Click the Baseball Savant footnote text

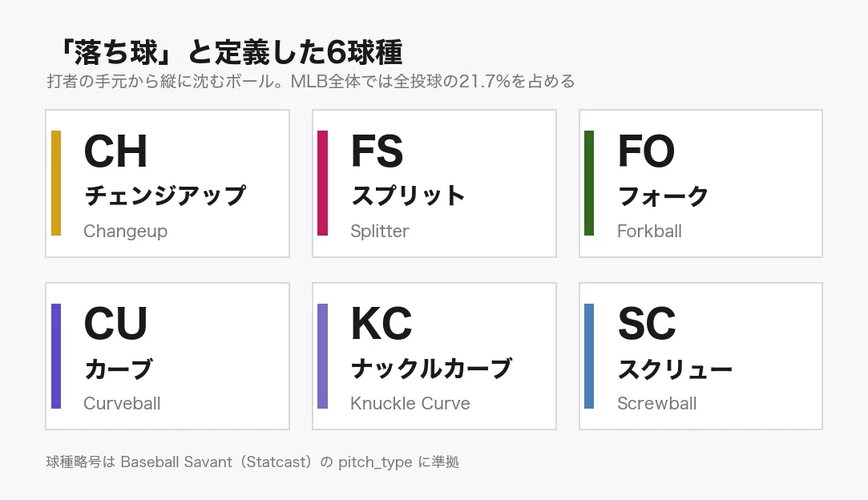point(252,462)
